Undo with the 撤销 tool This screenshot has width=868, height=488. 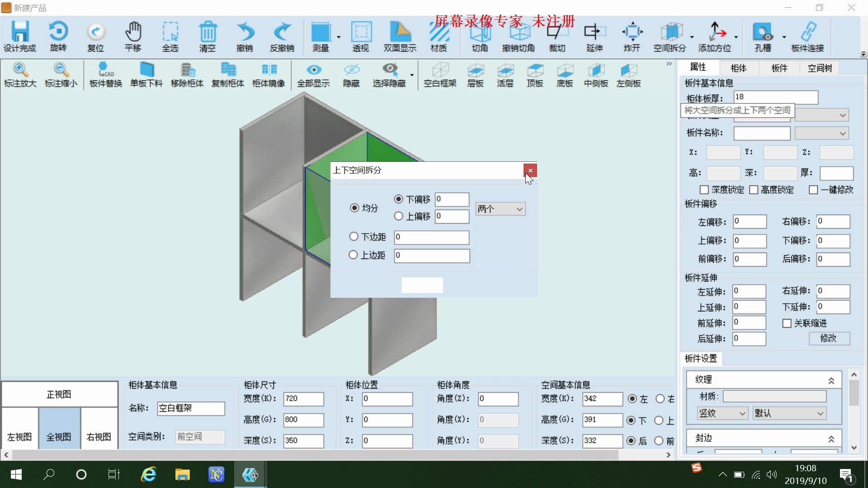(x=245, y=36)
